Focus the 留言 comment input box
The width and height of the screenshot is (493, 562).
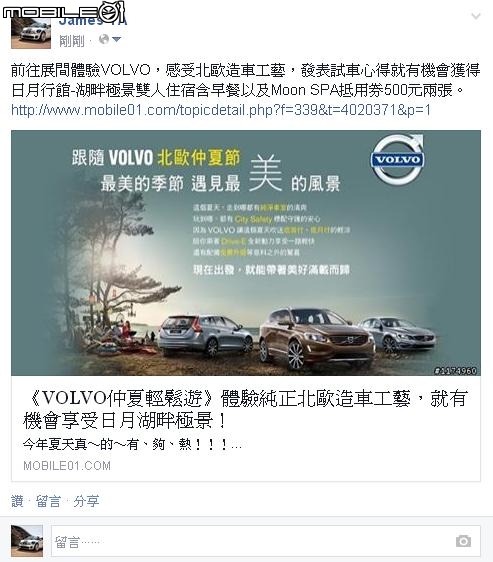(x=266, y=541)
